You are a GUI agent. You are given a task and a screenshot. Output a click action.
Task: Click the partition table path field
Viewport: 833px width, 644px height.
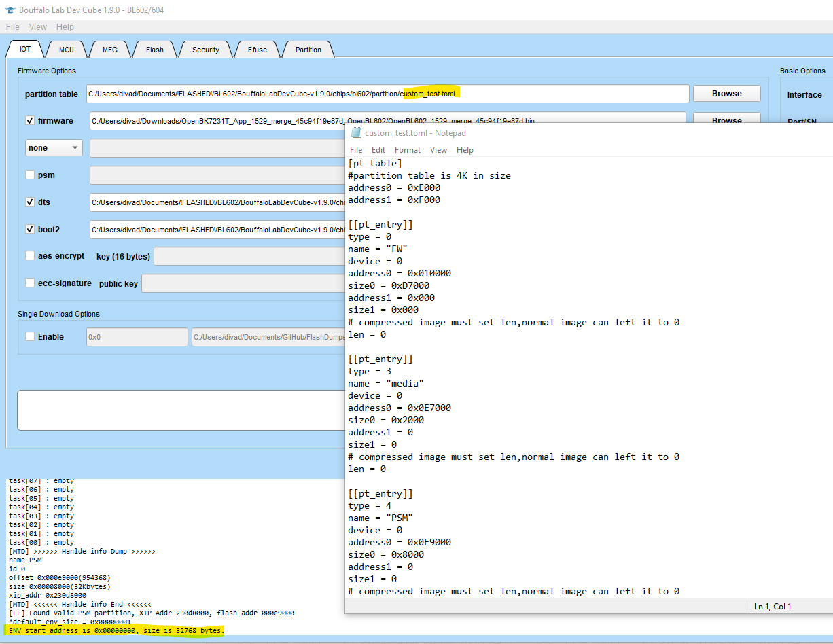point(387,94)
